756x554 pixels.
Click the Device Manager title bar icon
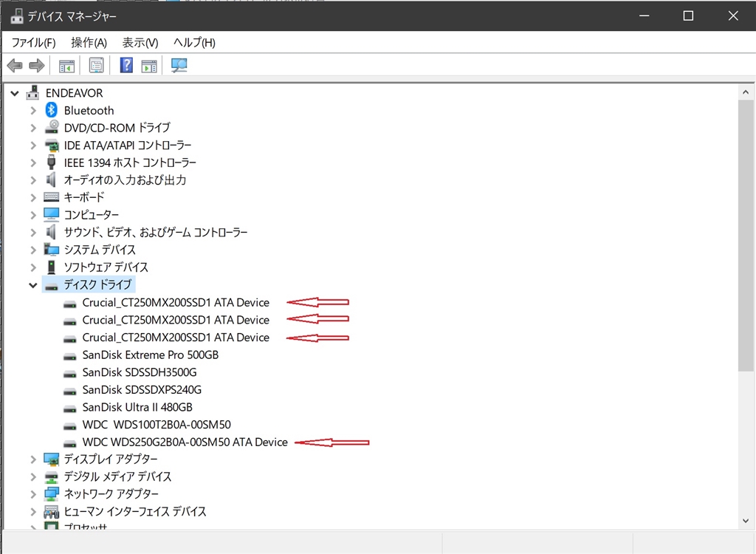coord(17,16)
